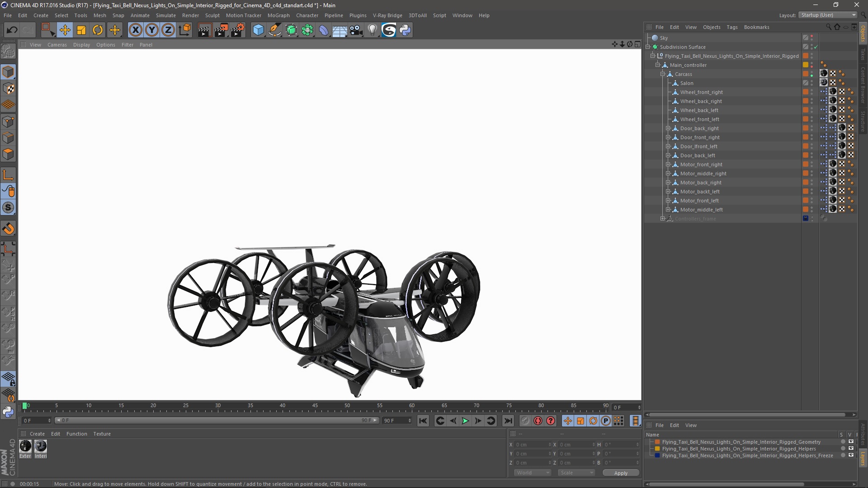Viewport: 868px width, 488px height.
Task: Click the Python icon in left palette
Action: (x=8, y=412)
